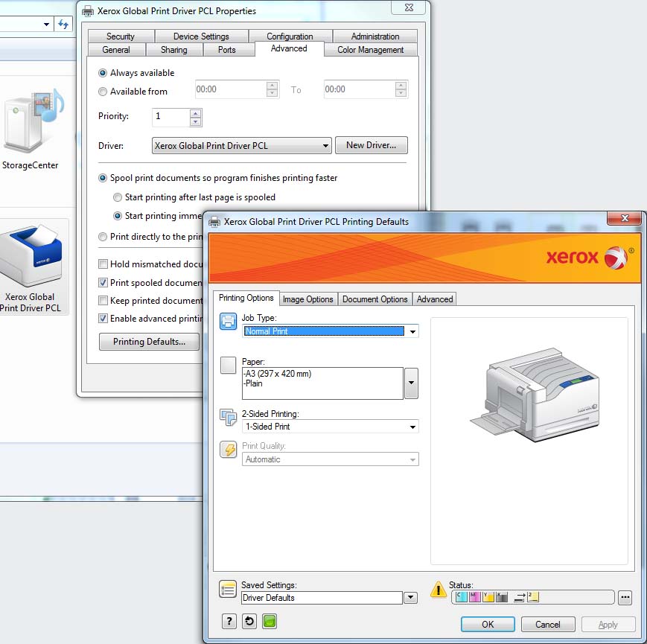Click the black toner status indicator
Screen dimensions: 647x644
click(502, 596)
